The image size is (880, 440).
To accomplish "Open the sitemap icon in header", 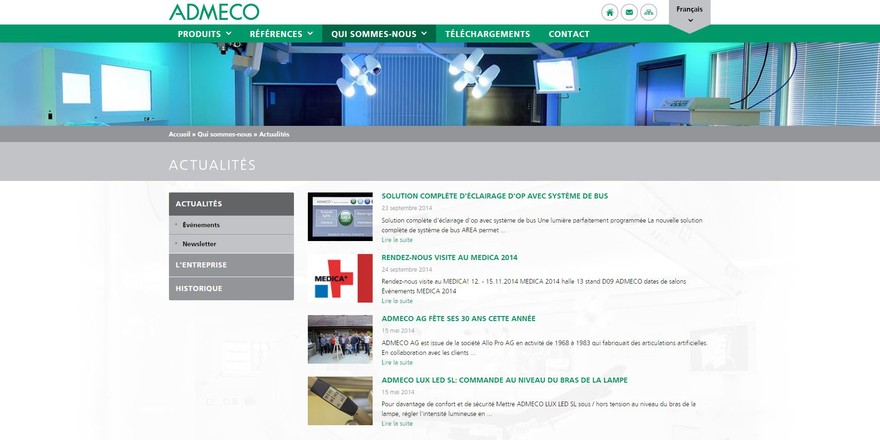I will point(649,12).
